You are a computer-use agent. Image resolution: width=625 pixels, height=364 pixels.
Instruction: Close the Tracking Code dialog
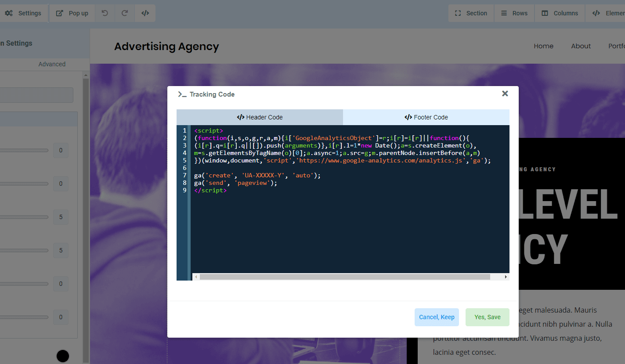tap(505, 94)
